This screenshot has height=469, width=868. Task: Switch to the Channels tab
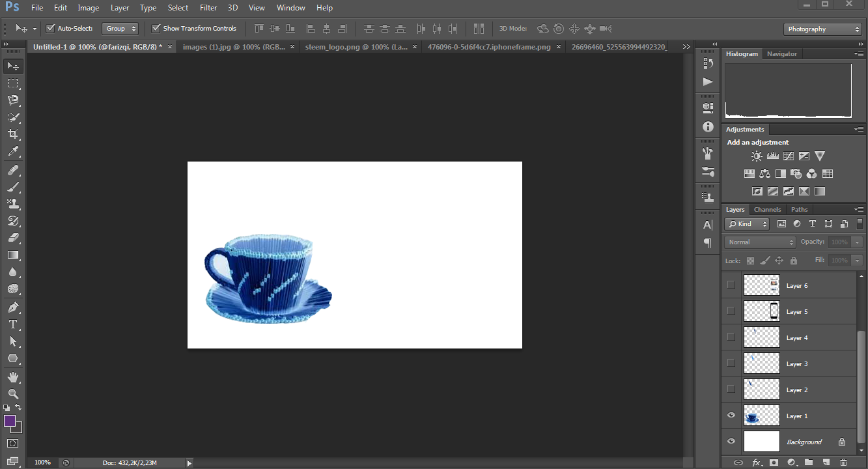[x=767, y=210]
